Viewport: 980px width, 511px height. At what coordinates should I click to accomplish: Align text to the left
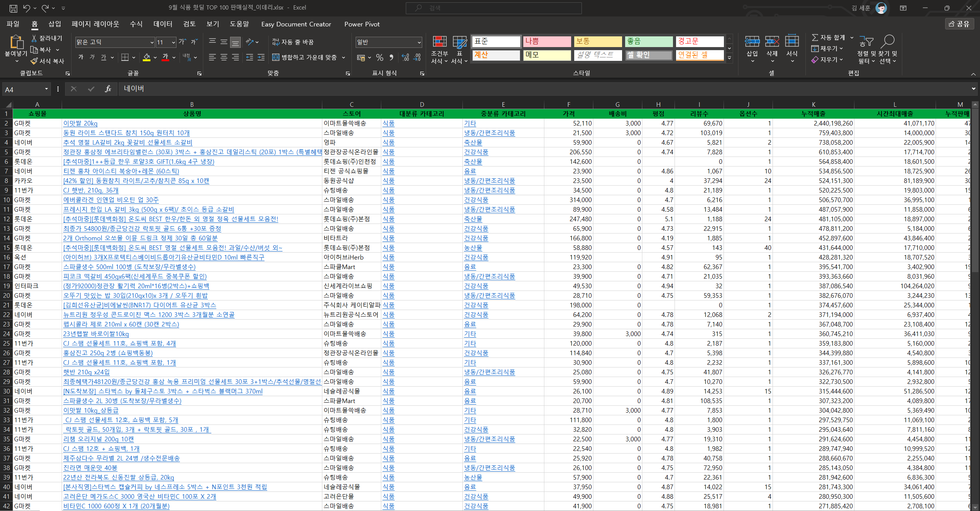coord(212,57)
